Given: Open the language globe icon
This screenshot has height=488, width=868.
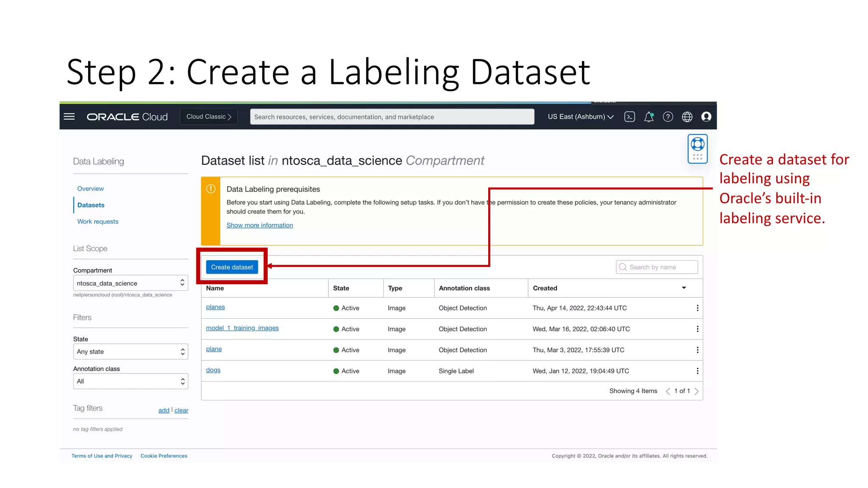Looking at the screenshot, I should coord(687,117).
